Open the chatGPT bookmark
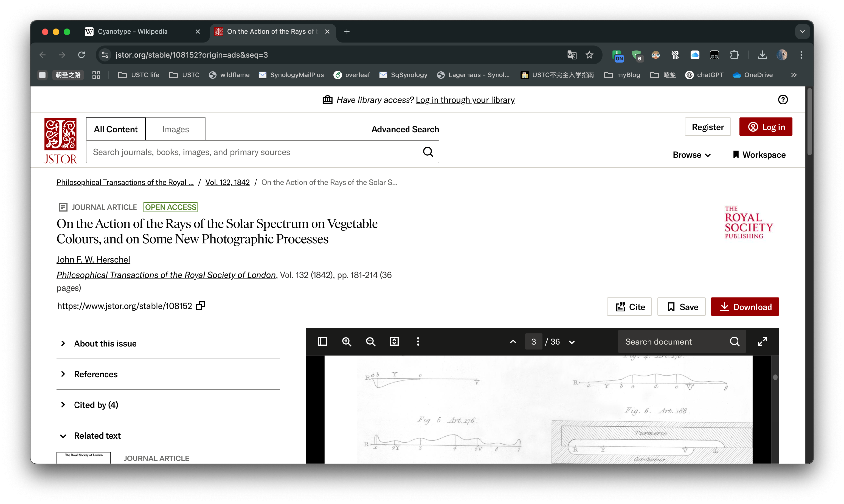 click(704, 75)
